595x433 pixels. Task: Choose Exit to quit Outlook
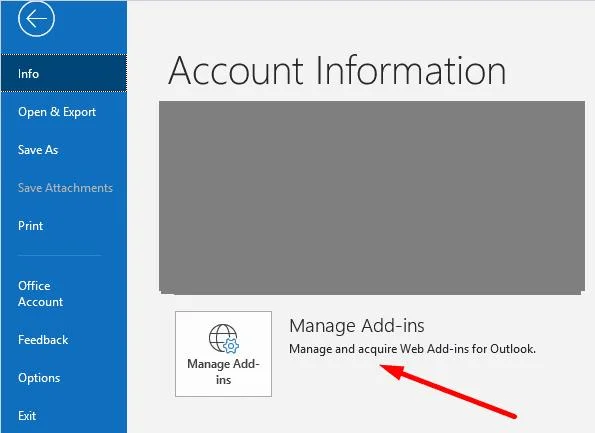64,416
